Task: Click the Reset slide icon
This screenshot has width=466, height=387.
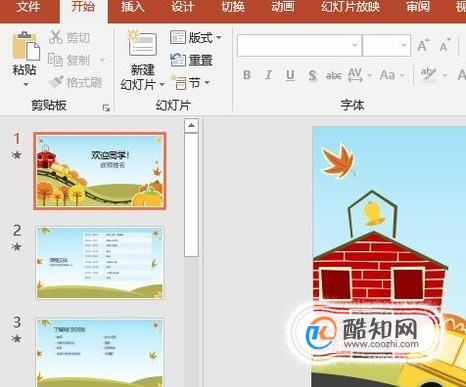Action: 178,60
